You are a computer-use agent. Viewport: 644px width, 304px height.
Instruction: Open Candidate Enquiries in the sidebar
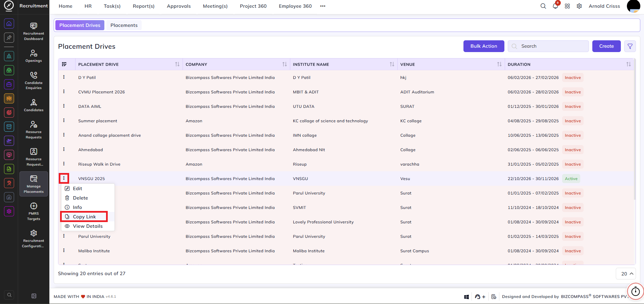[34, 81]
